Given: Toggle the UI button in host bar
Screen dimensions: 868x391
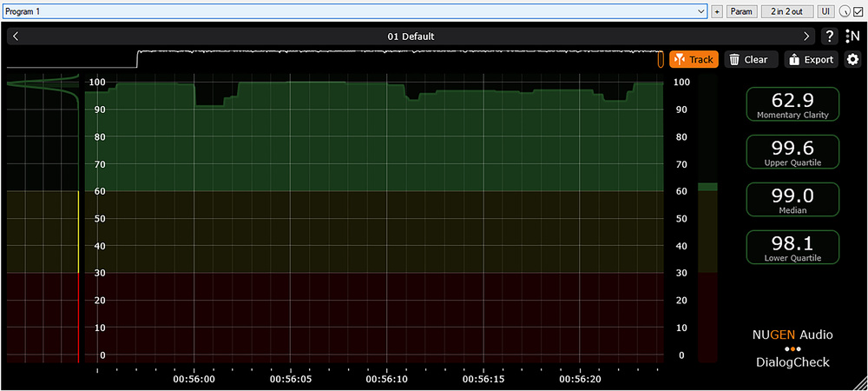Looking at the screenshot, I should (825, 11).
